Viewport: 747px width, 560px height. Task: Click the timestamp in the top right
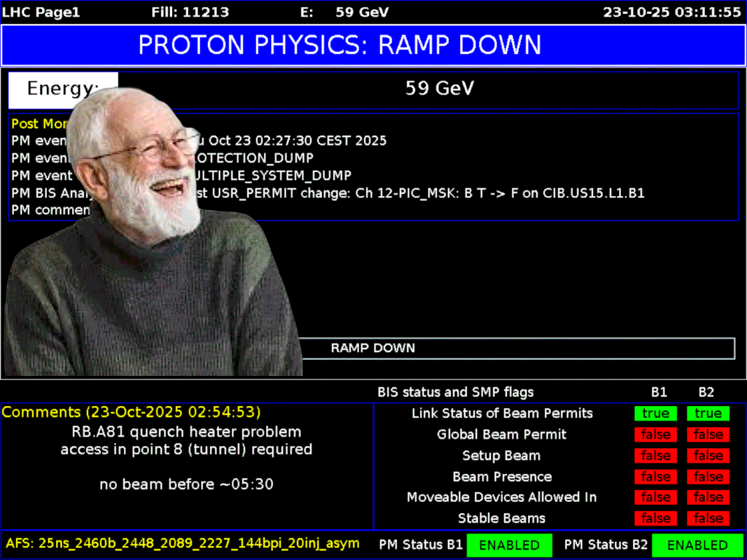click(672, 11)
